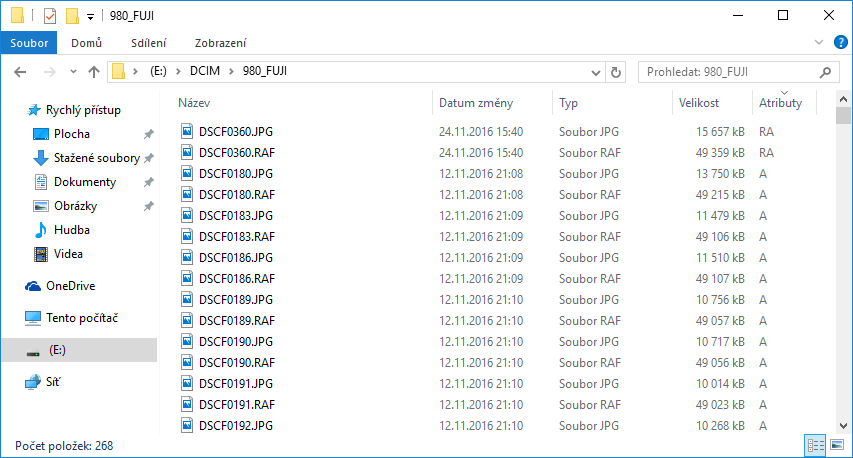
Task: Switch to the Domů ribbon tab
Action: coord(86,43)
